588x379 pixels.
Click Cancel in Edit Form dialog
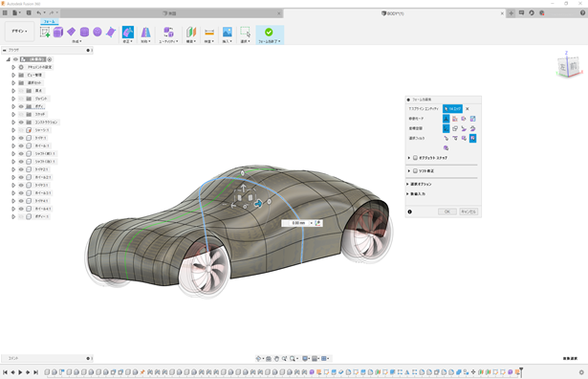(468, 212)
